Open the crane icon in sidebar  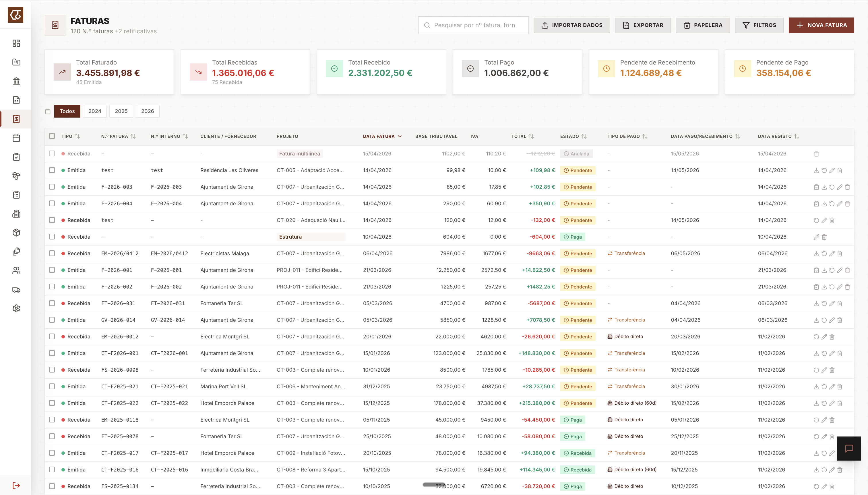tap(16, 176)
